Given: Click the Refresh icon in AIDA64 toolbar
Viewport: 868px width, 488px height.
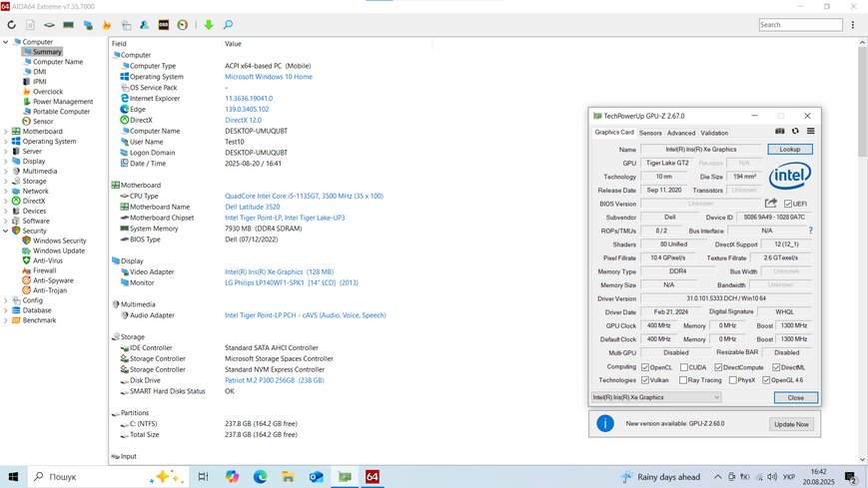Looking at the screenshot, I should click(11, 25).
